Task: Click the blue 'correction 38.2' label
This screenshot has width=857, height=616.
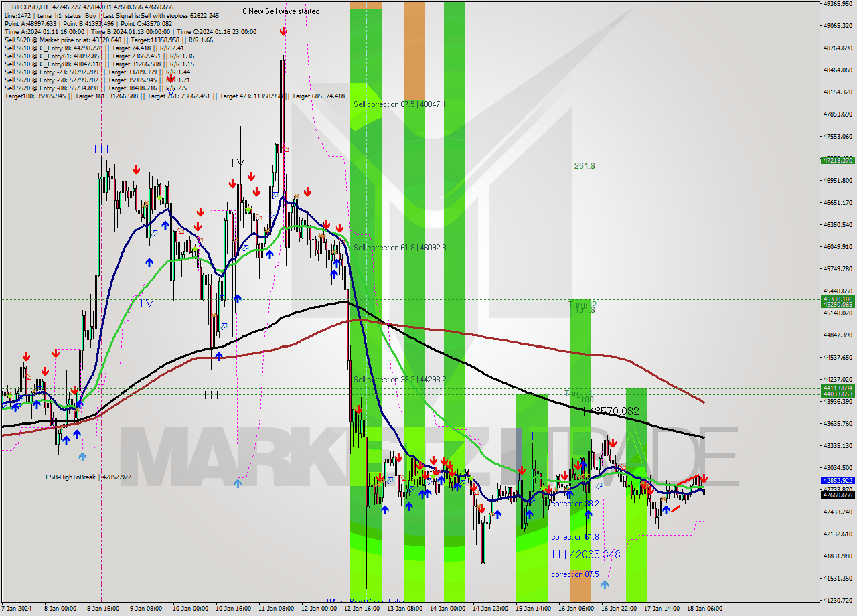Action: coord(575,504)
